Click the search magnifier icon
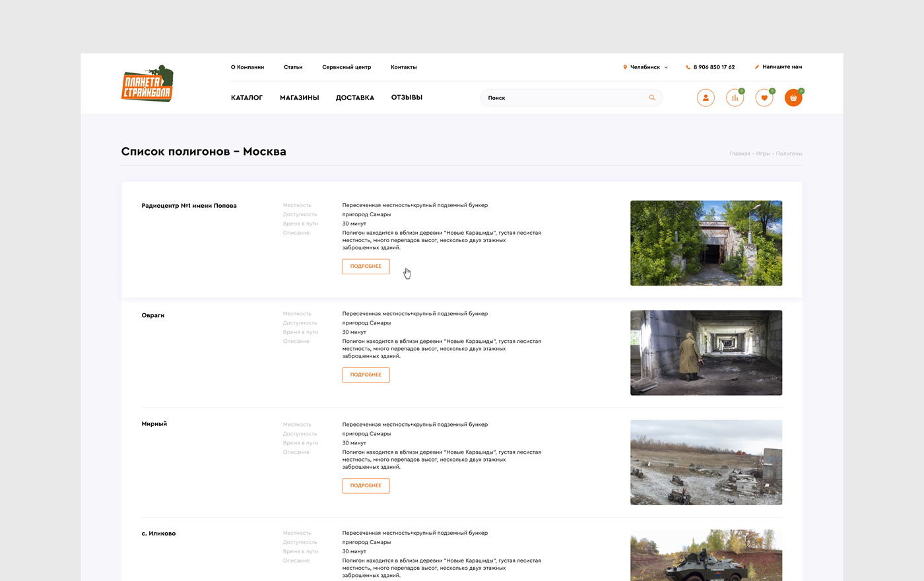Screen dimensions: 924x581 (x=652, y=98)
